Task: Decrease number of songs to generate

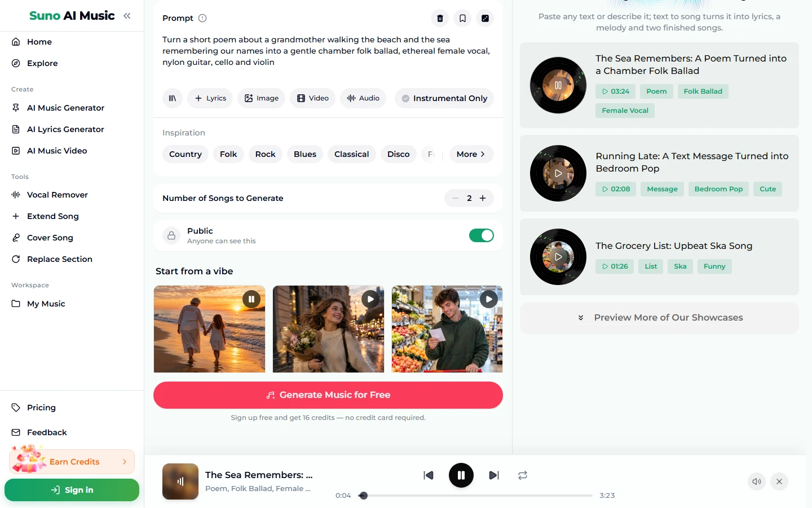Action: (x=456, y=198)
